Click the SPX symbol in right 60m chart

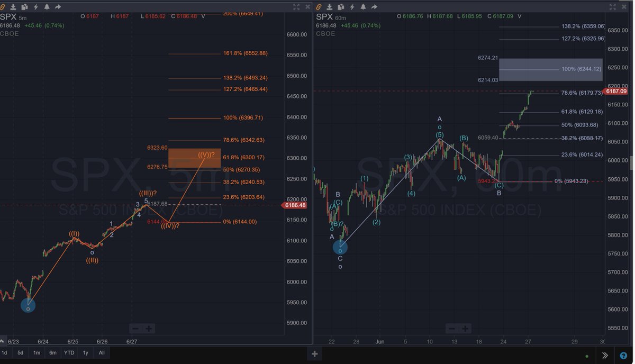click(x=324, y=16)
